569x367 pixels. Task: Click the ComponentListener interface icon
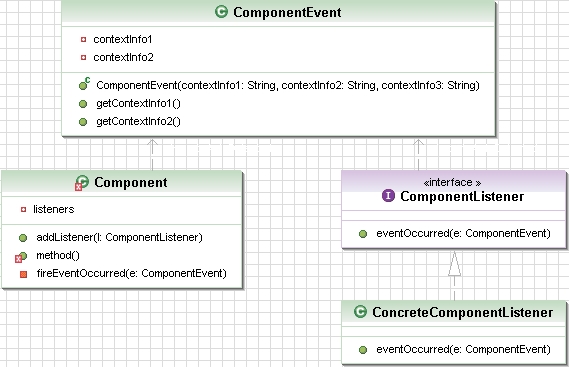[388, 196]
